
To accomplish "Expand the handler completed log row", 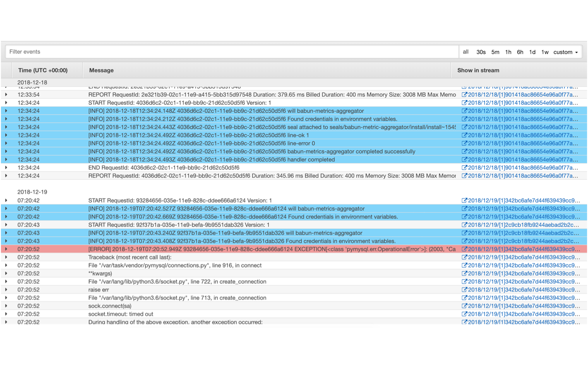I will (6, 160).
